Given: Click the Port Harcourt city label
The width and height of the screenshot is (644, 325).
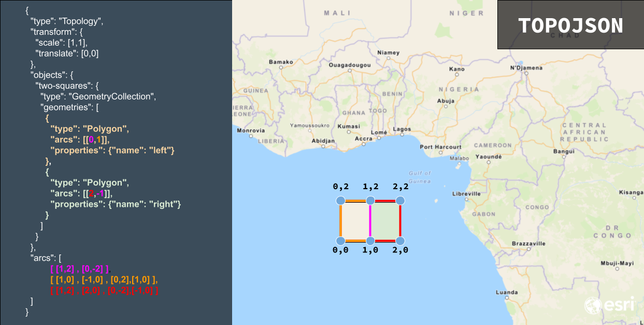Looking at the screenshot, I should click(x=440, y=147).
